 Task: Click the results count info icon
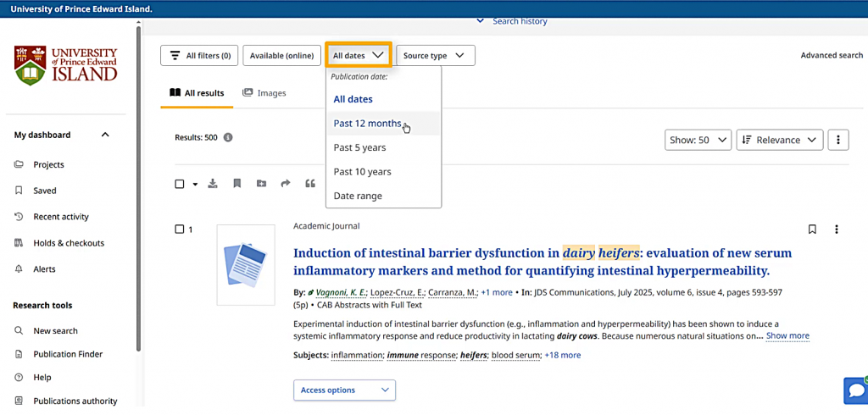tap(228, 137)
